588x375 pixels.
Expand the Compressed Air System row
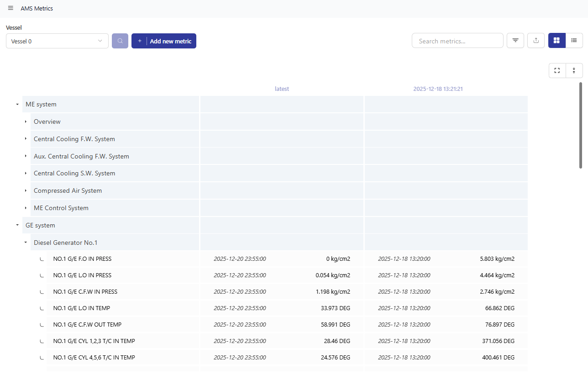pos(26,190)
